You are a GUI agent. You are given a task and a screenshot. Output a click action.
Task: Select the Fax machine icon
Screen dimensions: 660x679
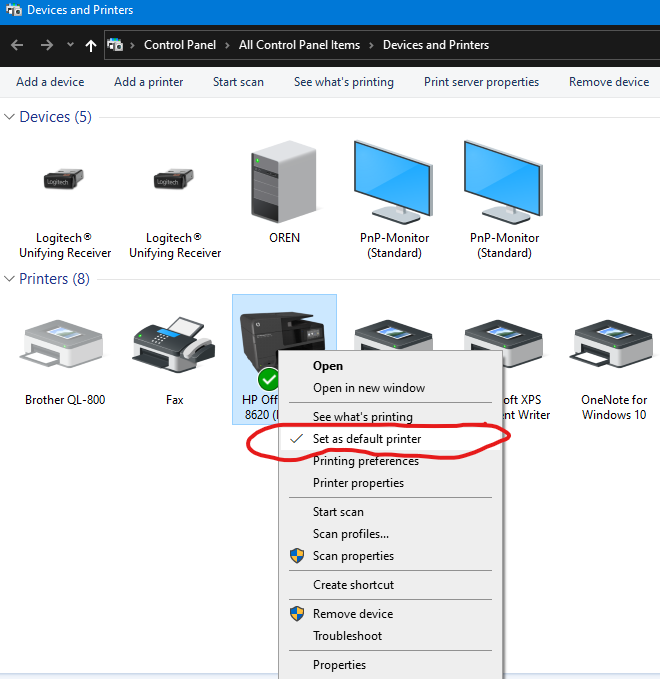(x=174, y=344)
